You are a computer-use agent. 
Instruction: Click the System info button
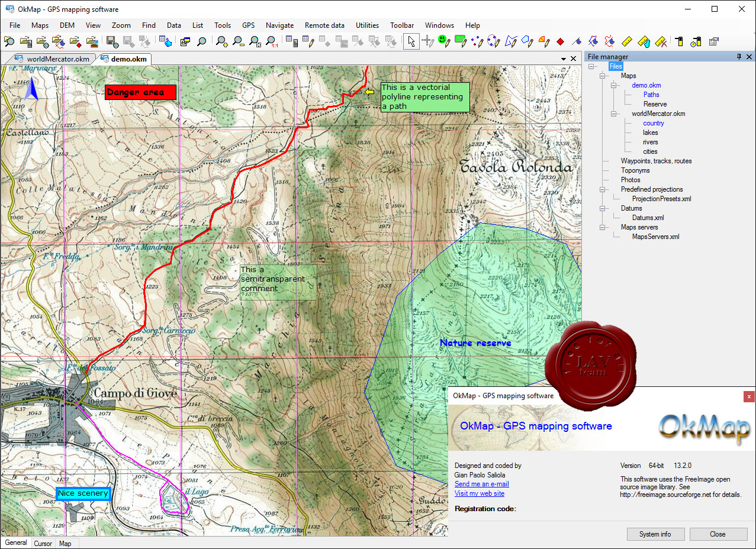655,534
